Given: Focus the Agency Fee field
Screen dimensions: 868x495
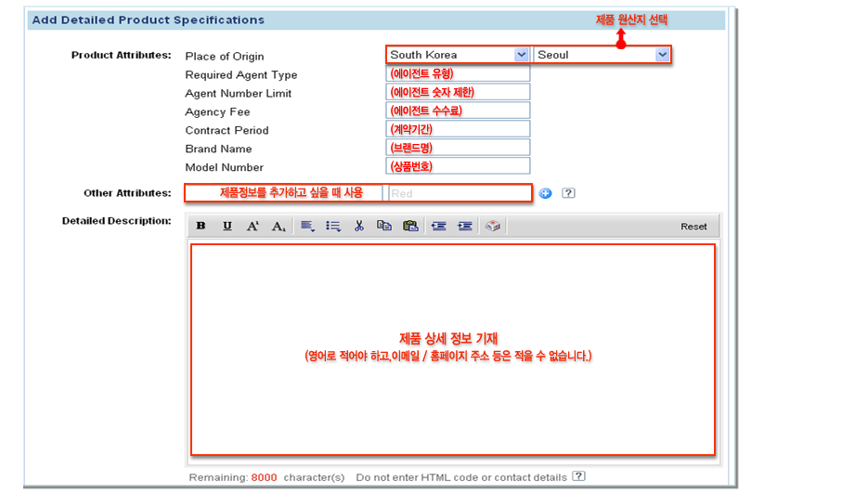Looking at the screenshot, I should point(458,111).
